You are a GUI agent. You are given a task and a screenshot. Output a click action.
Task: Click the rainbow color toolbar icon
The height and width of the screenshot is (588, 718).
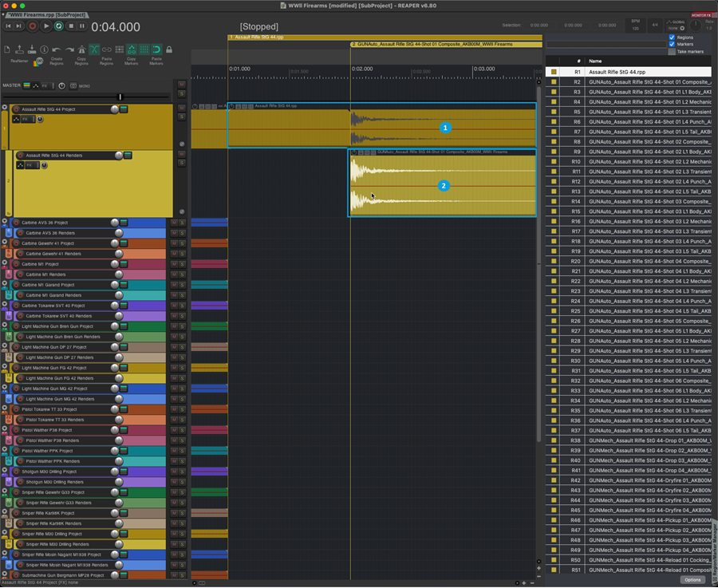coord(38,61)
